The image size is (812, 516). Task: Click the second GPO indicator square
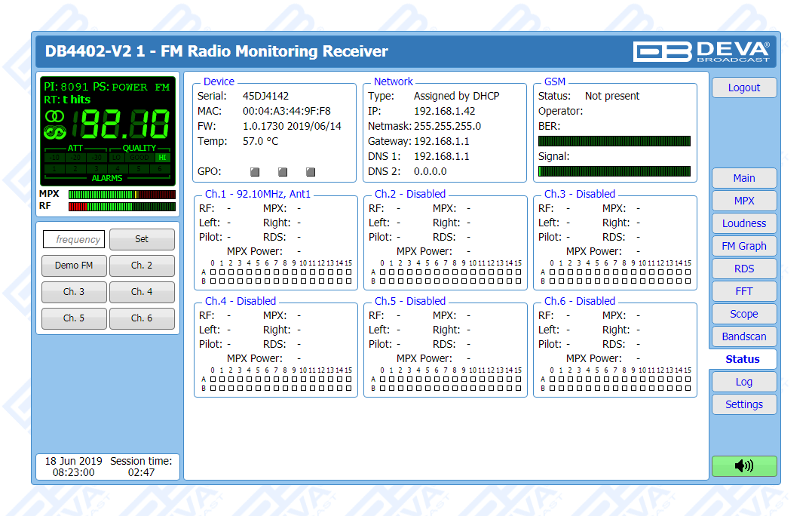(x=283, y=172)
